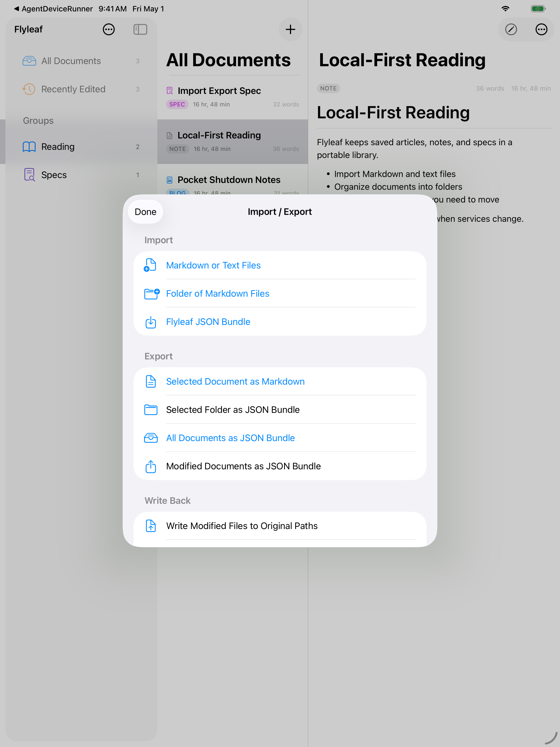Click the Local-First Reading large title
The height and width of the screenshot is (747, 560).
pyautogui.click(x=402, y=60)
